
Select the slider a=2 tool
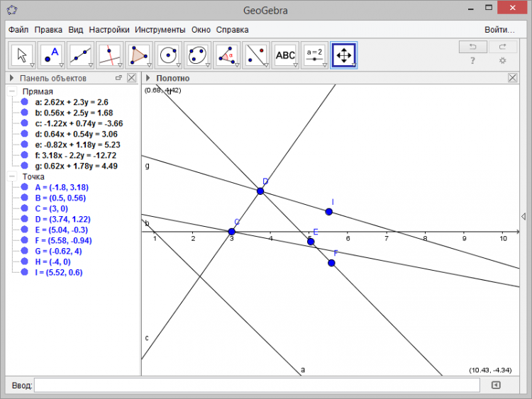(x=314, y=55)
